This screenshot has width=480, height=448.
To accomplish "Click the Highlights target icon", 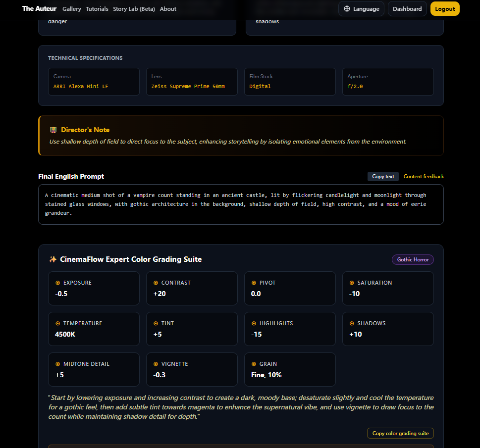I will point(254,323).
